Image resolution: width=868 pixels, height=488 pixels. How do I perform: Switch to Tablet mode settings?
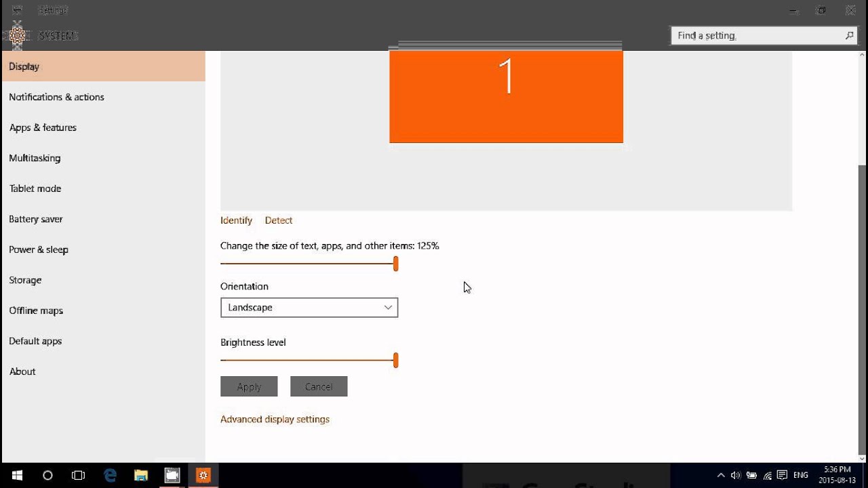[35, 188]
